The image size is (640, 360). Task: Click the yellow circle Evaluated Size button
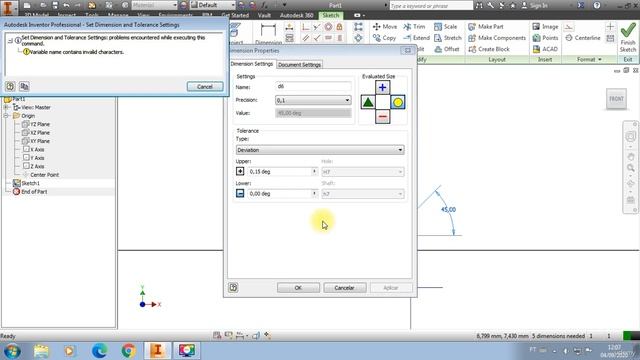[x=398, y=102]
